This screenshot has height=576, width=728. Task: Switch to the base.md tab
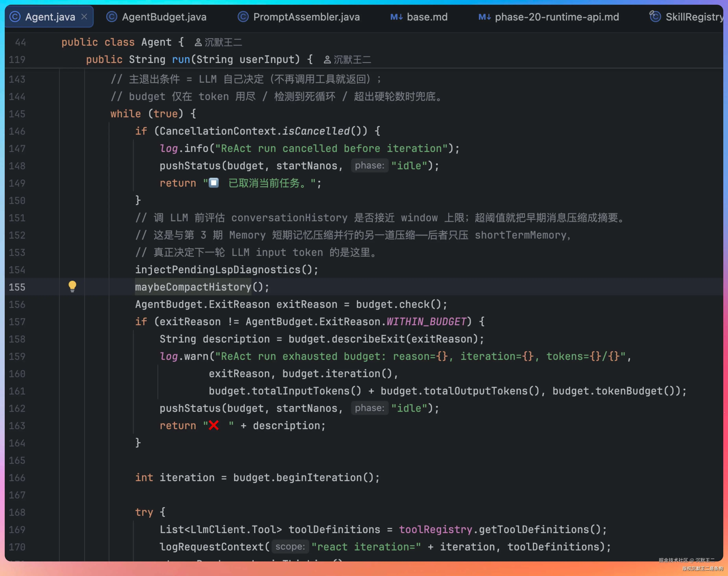(x=419, y=17)
